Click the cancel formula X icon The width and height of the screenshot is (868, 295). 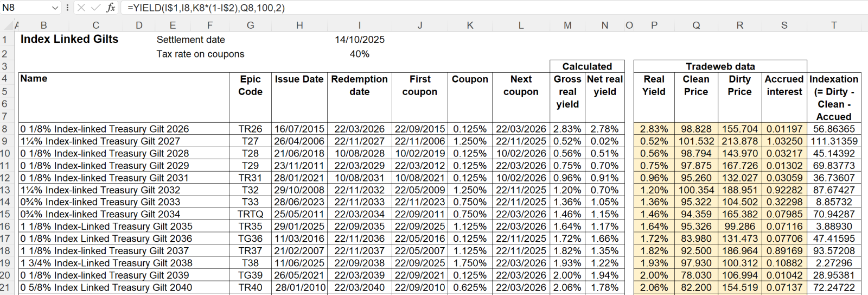[x=81, y=8]
